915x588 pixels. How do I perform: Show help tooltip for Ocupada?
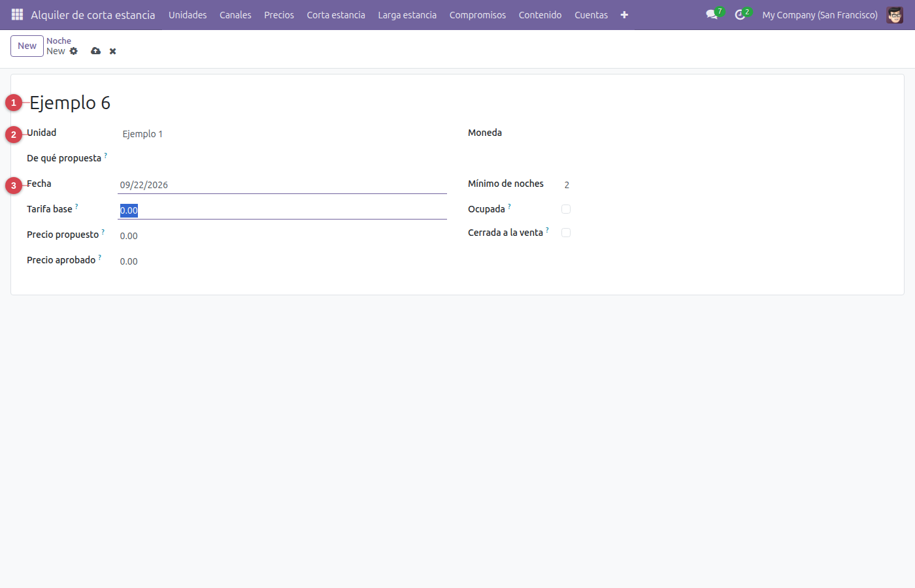[x=510, y=206]
